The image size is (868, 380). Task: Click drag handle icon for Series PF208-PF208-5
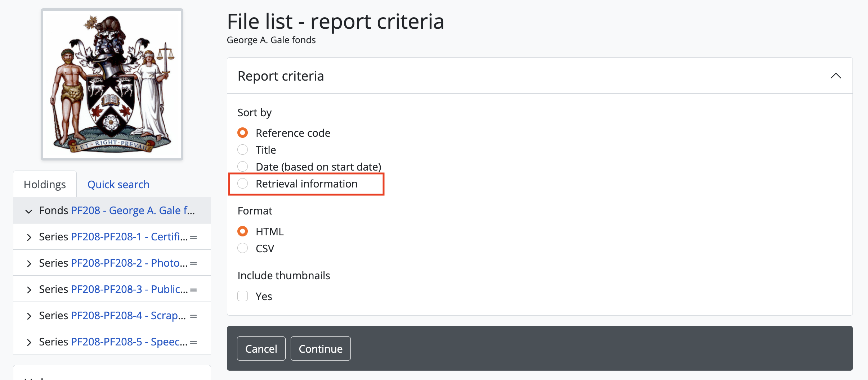tap(193, 343)
